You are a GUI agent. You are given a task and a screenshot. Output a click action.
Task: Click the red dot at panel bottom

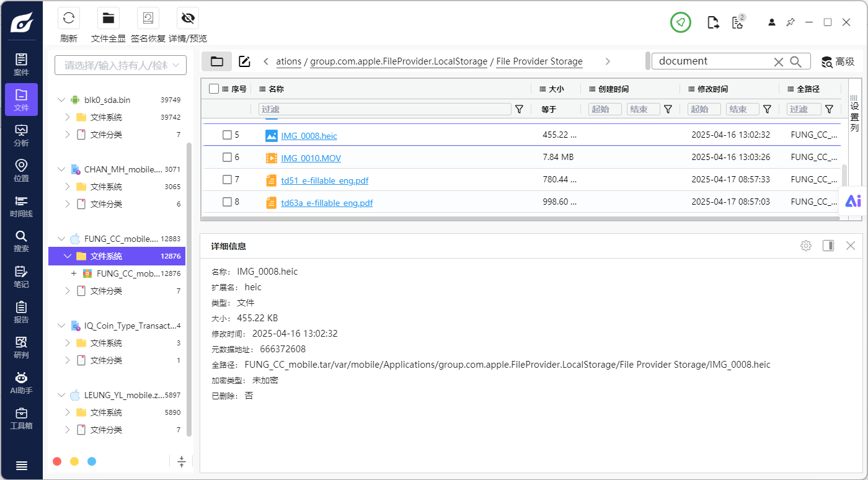pyautogui.click(x=57, y=461)
